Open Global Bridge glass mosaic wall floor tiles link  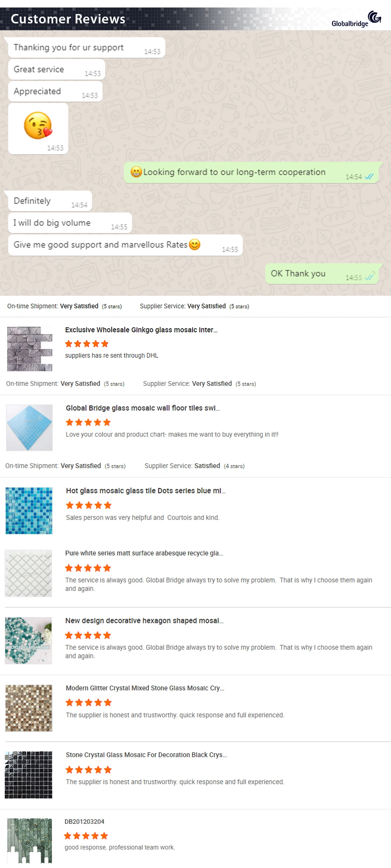[143, 408]
